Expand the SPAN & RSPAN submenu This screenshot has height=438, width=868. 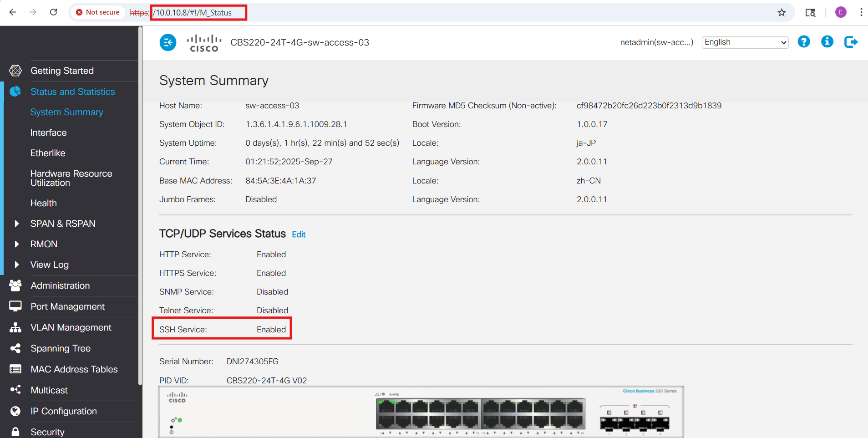17,224
